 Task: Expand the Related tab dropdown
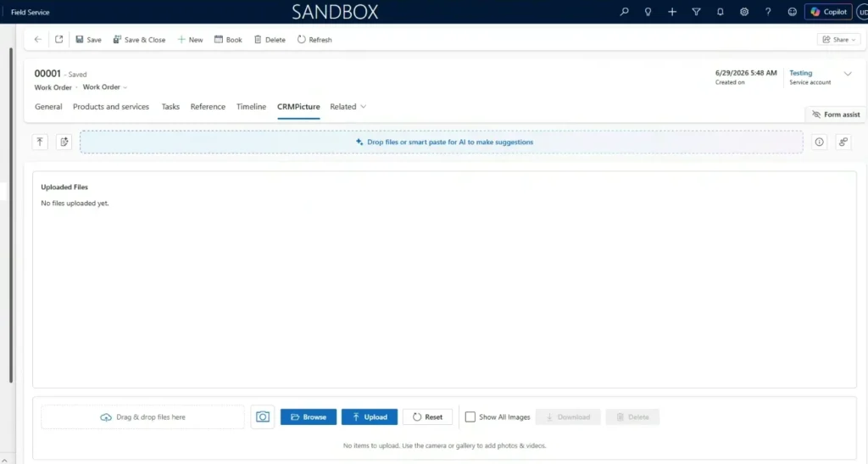(x=348, y=107)
